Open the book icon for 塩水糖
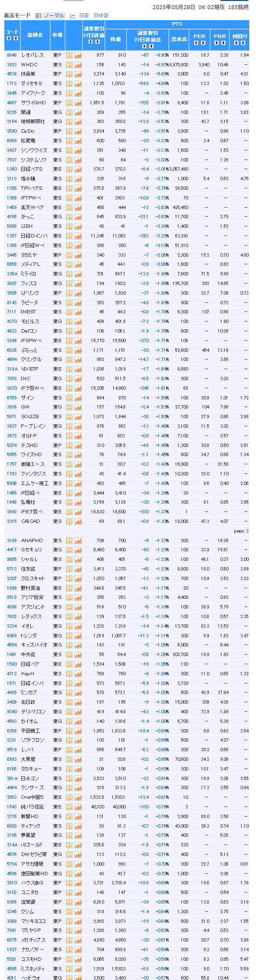This screenshot has height=980, width=256. tap(69, 179)
